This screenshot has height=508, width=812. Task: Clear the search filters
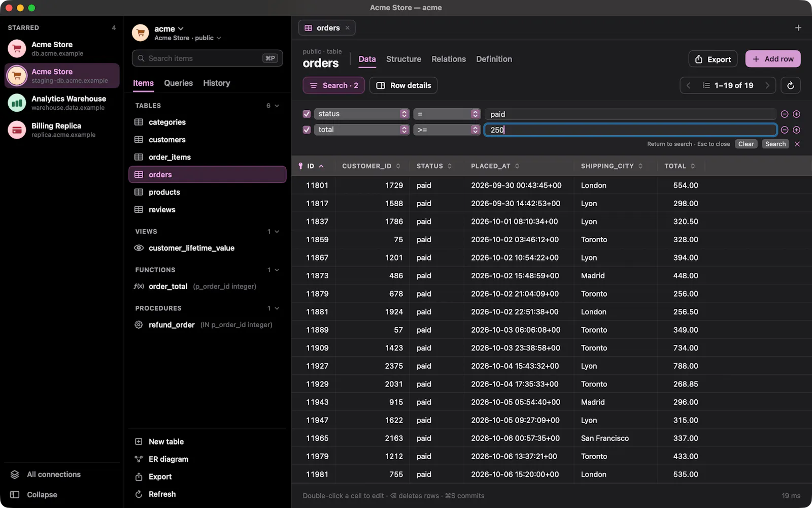746,144
